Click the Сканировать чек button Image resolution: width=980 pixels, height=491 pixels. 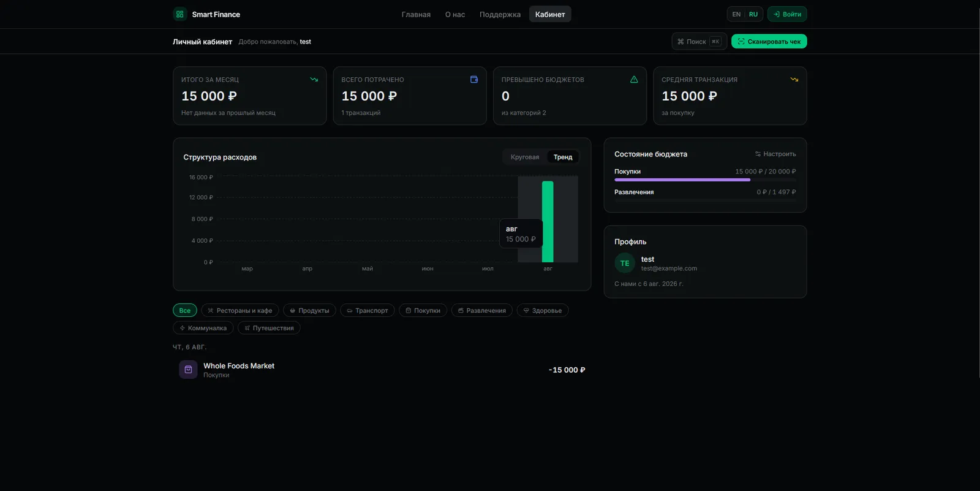click(x=769, y=41)
